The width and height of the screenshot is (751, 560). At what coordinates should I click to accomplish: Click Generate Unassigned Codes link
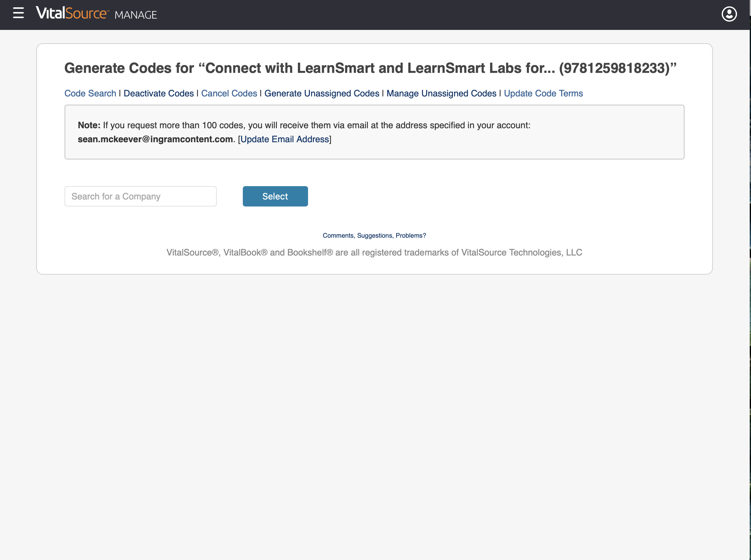322,93
